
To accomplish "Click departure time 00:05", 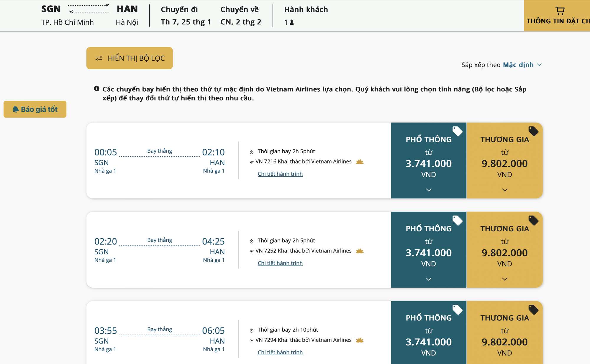I will (106, 152).
